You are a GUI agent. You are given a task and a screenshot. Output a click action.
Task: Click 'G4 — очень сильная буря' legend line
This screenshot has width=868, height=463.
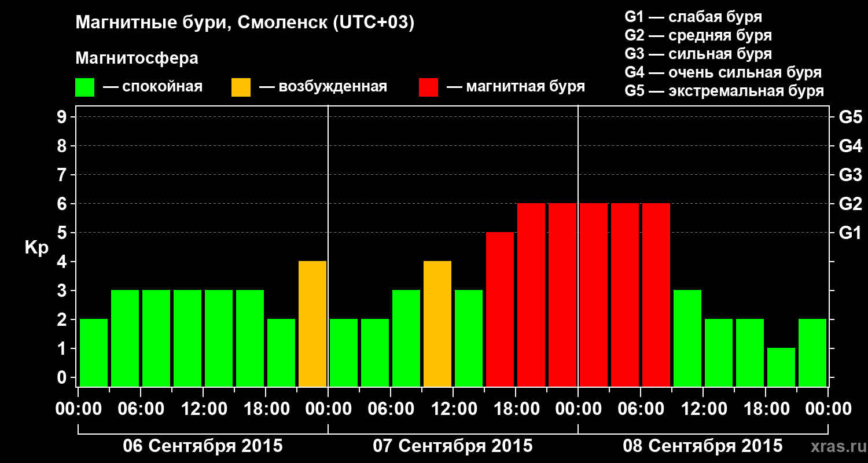[723, 72]
